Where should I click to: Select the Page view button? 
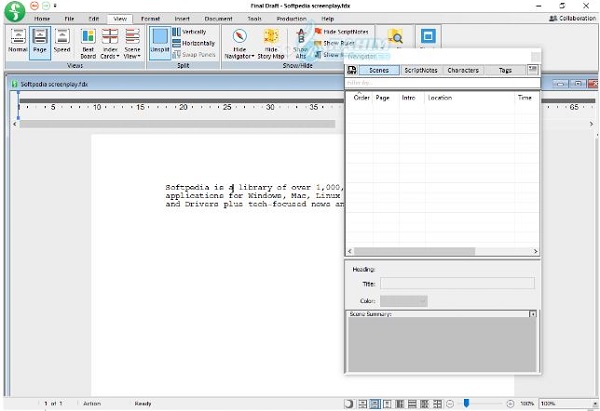coord(40,41)
